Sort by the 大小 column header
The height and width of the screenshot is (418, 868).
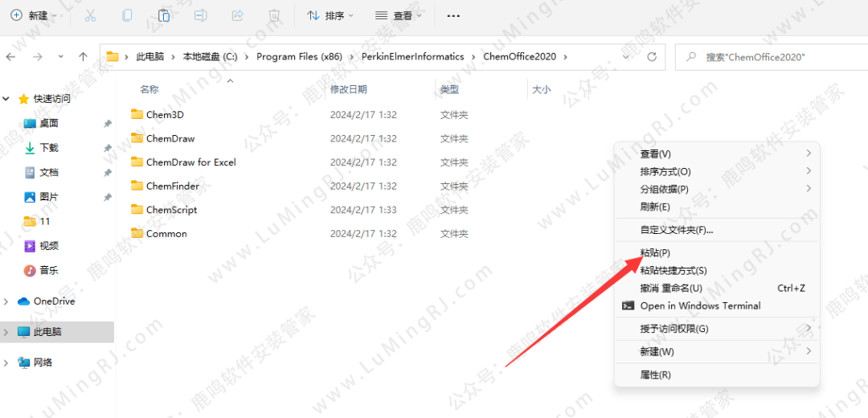542,89
